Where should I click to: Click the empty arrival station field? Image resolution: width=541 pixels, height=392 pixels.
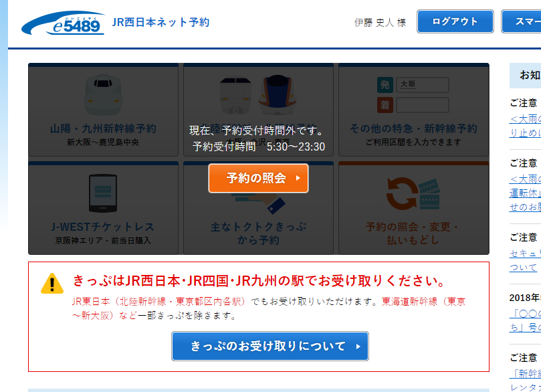pyautogui.click(x=423, y=105)
